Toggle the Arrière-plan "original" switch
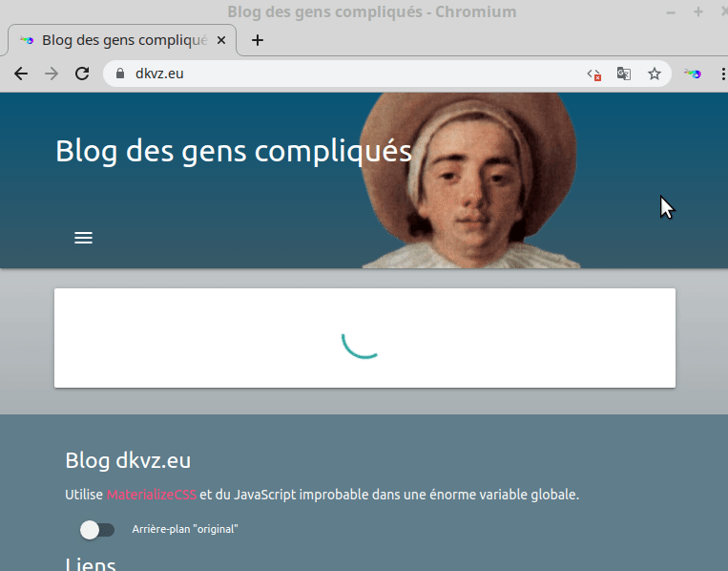728x571 pixels. 97,529
